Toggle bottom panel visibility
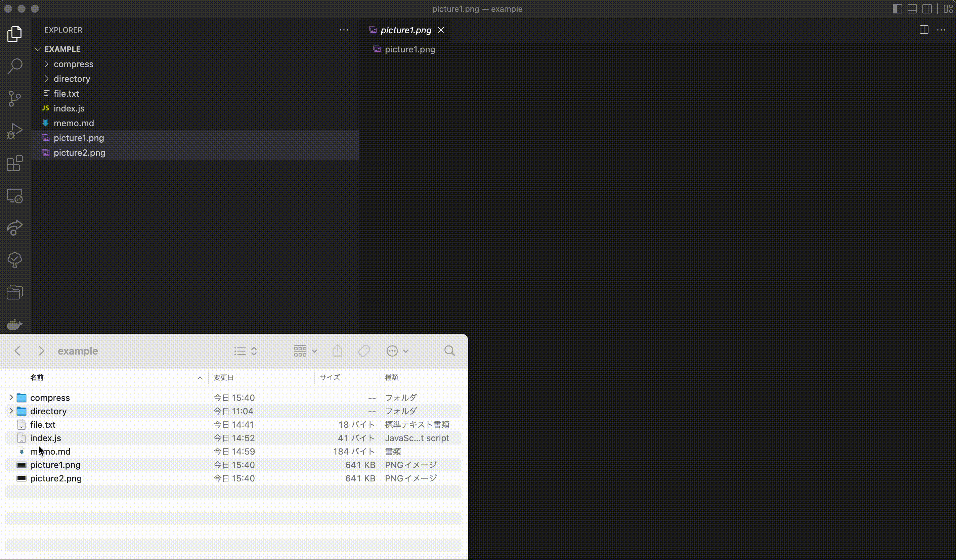The image size is (956, 560). pos(912,9)
